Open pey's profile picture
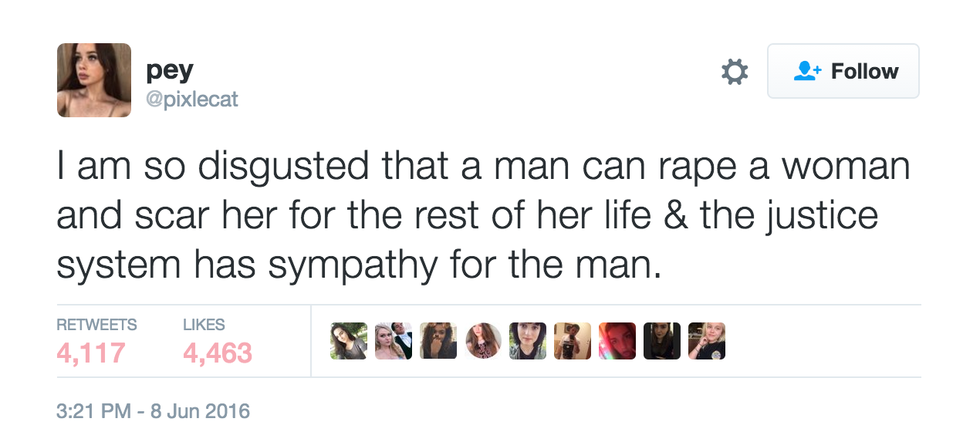980x432 pixels. point(94,80)
